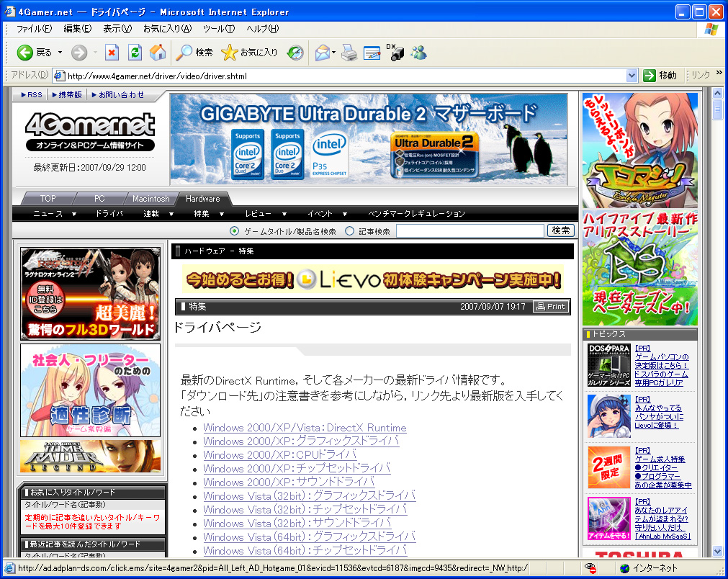Click the Mail envelope toolbar icon
This screenshot has width=728, height=579.
coord(322,53)
